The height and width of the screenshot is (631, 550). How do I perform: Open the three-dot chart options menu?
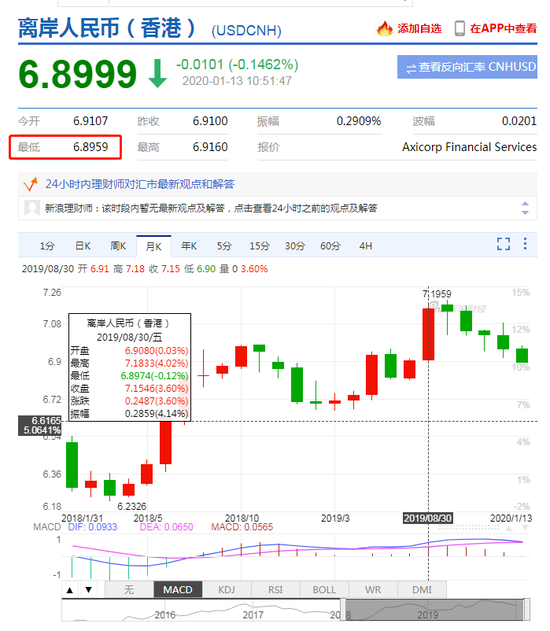tap(525, 243)
